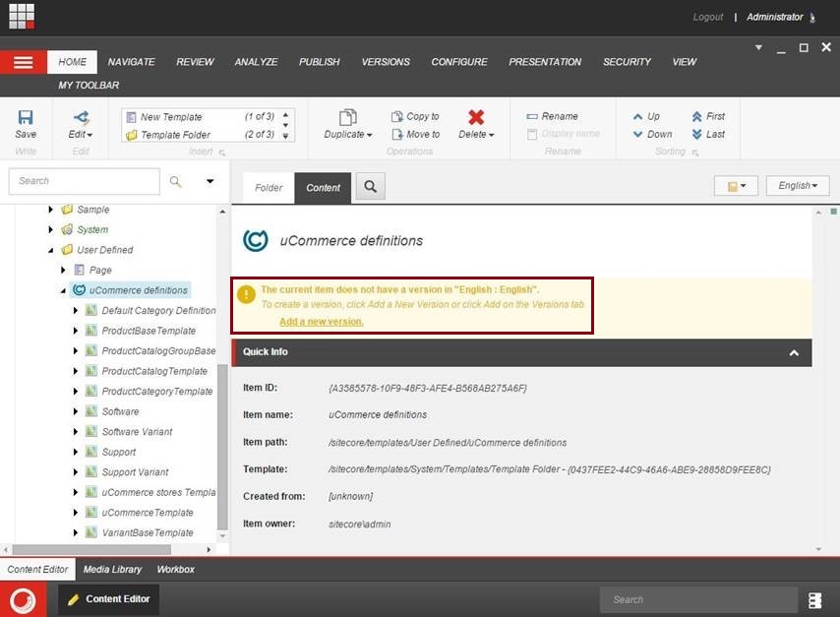
Task: Click the bottom bar Search field
Action: click(698, 600)
